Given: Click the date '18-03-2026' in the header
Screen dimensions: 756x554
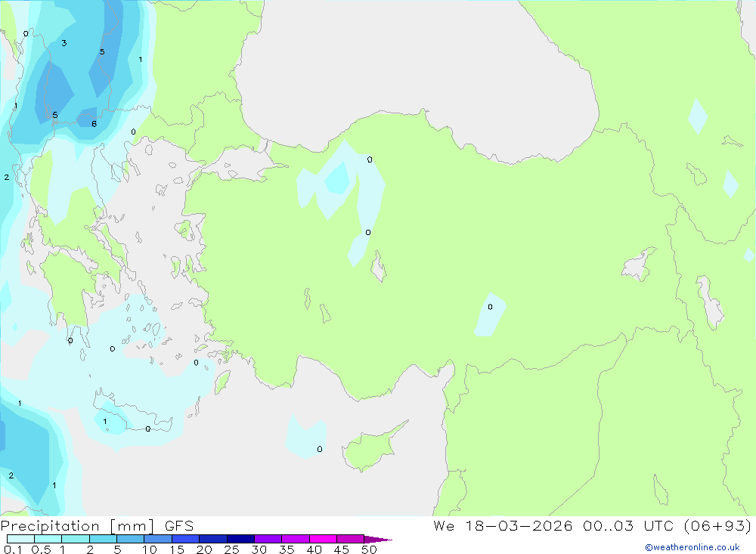Looking at the screenshot, I should (x=519, y=525).
